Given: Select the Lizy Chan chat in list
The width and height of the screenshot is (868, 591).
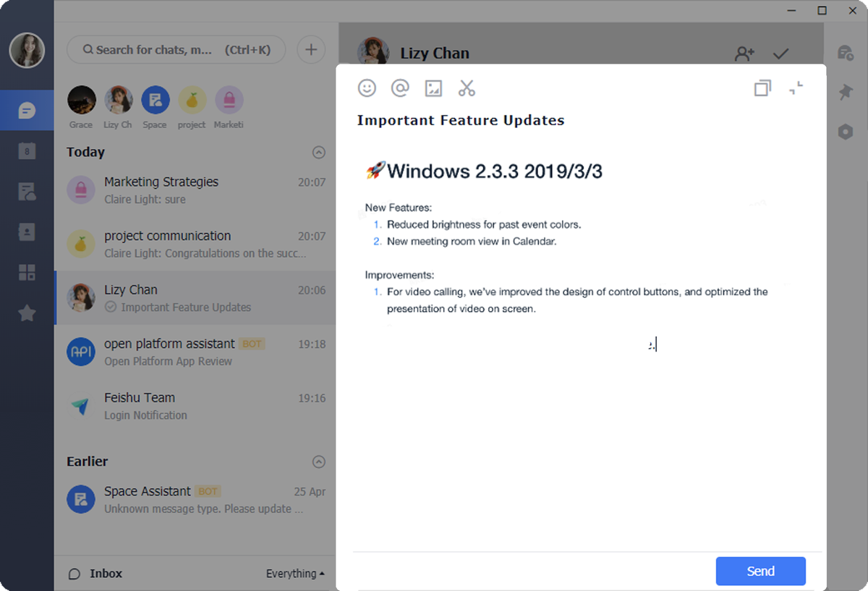Looking at the screenshot, I should pos(195,298).
